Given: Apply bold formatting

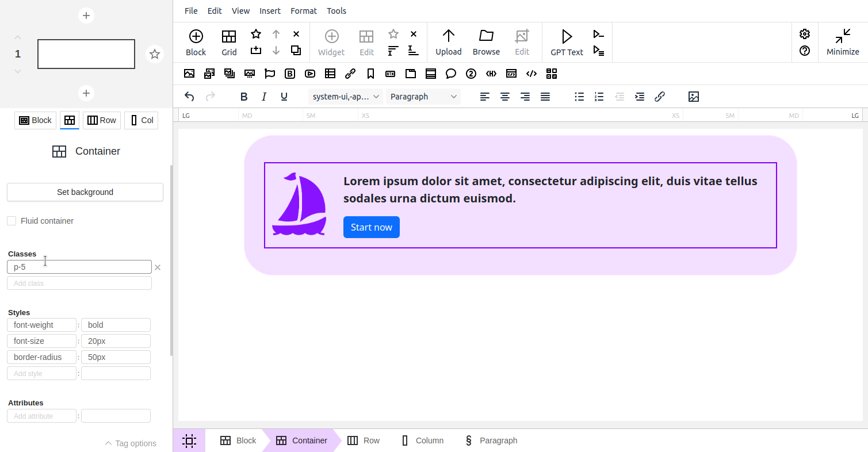Looking at the screenshot, I should [243, 97].
